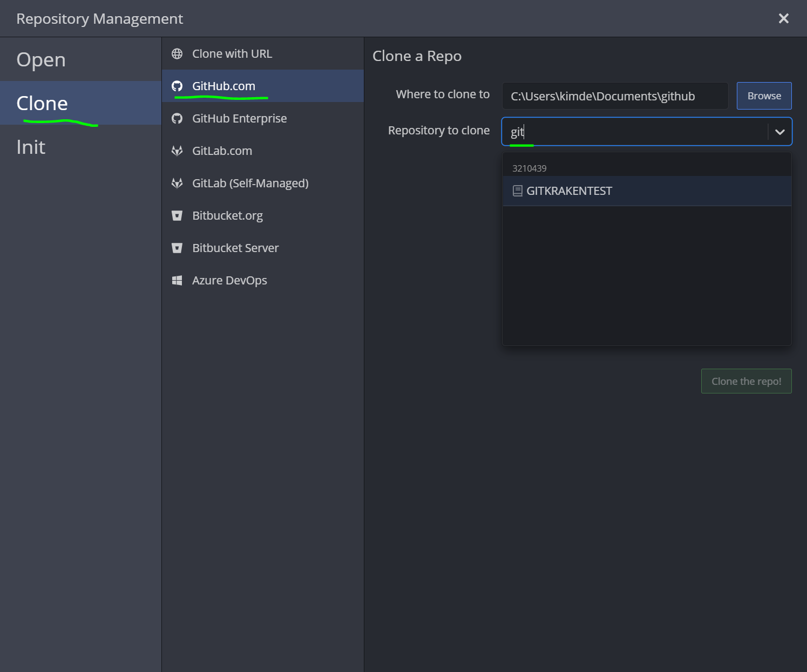This screenshot has height=672, width=807.
Task: Switch to the Open tab
Action: 81,59
